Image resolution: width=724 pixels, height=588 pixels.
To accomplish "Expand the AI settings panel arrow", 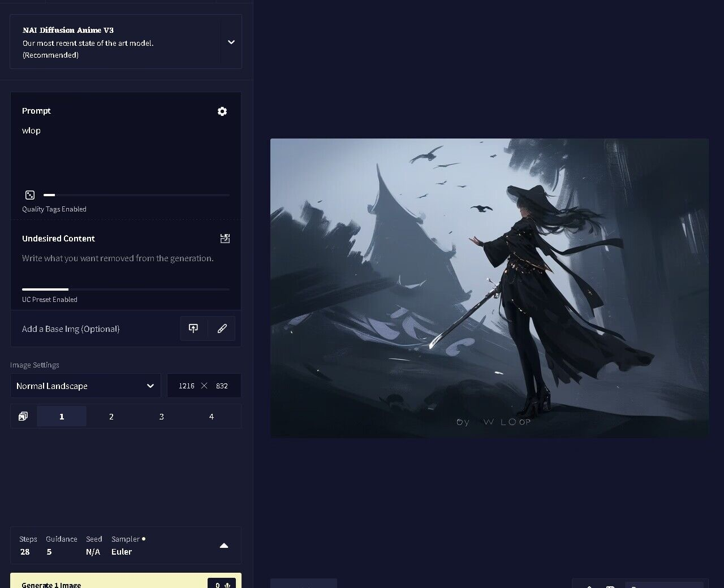I will click(x=224, y=546).
